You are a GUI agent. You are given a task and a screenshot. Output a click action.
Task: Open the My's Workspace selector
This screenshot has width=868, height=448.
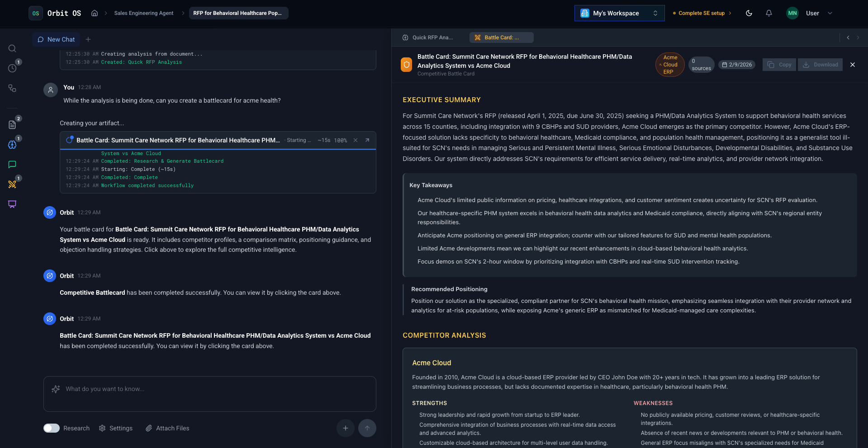619,13
